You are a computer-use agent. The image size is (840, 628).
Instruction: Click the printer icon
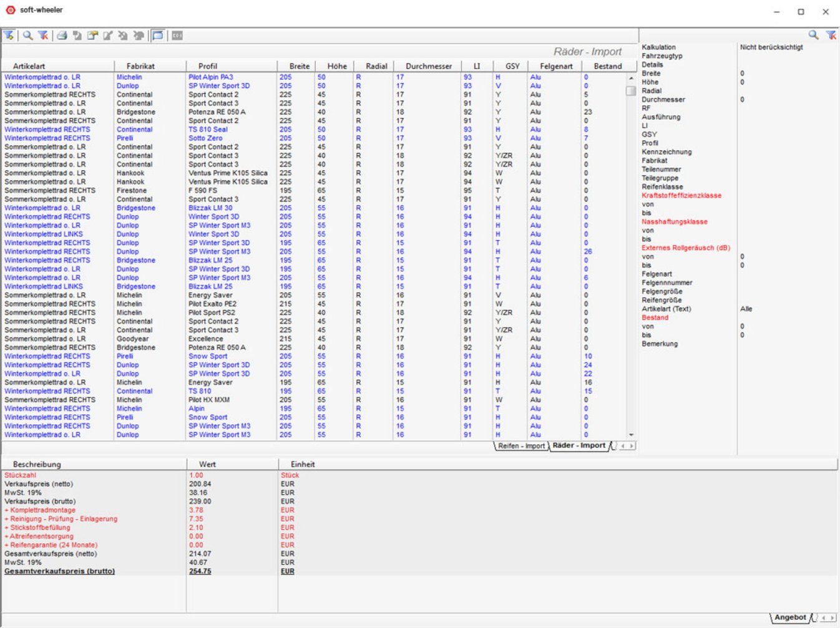pyautogui.click(x=62, y=36)
